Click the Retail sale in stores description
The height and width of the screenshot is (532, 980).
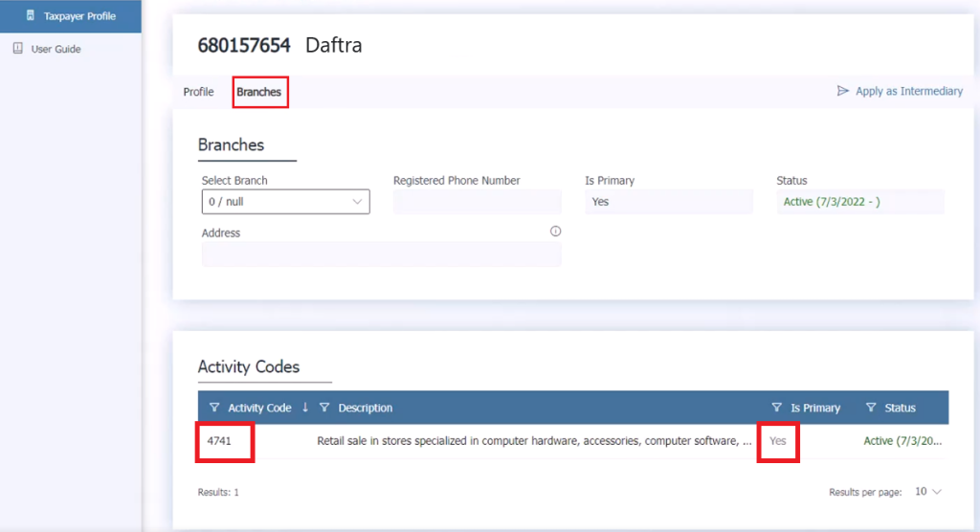click(534, 441)
